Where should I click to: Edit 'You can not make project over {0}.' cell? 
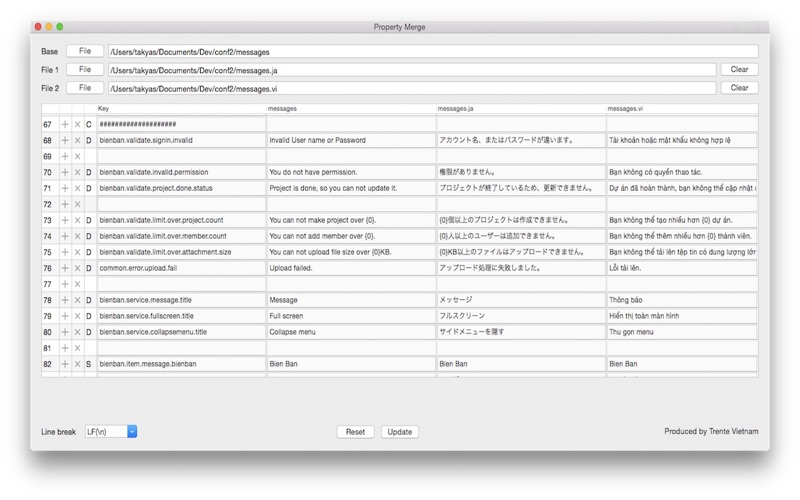[351, 220]
